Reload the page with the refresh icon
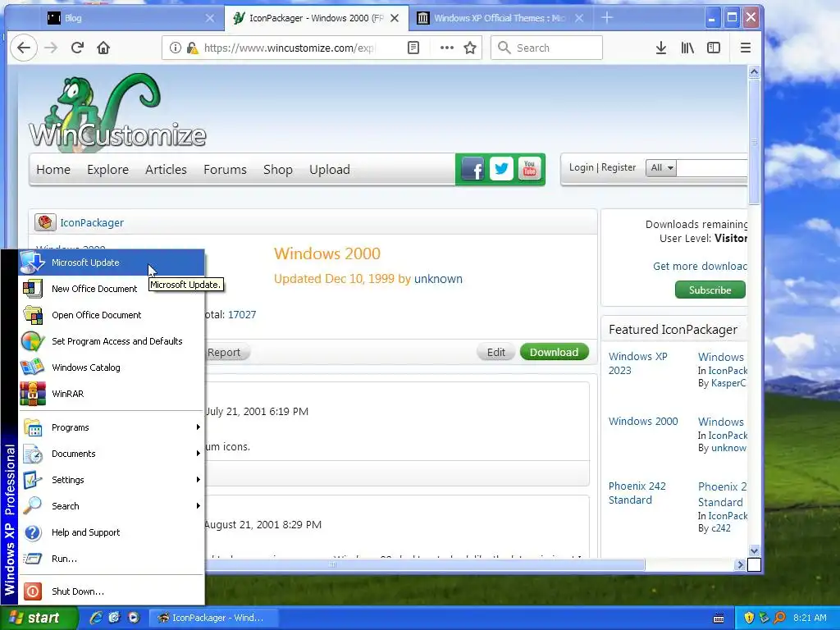Screen dimensions: 840x630 tap(77, 48)
